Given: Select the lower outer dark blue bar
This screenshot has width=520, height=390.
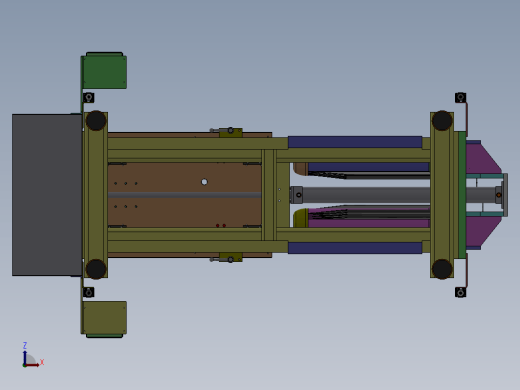Looking at the screenshot, I should [355, 248].
